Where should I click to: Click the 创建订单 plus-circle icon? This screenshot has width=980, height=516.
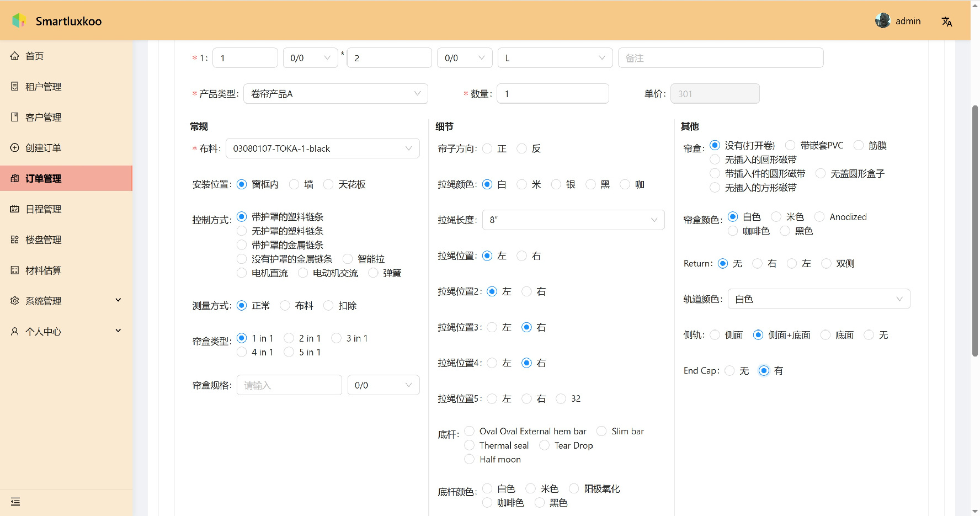[x=15, y=148]
